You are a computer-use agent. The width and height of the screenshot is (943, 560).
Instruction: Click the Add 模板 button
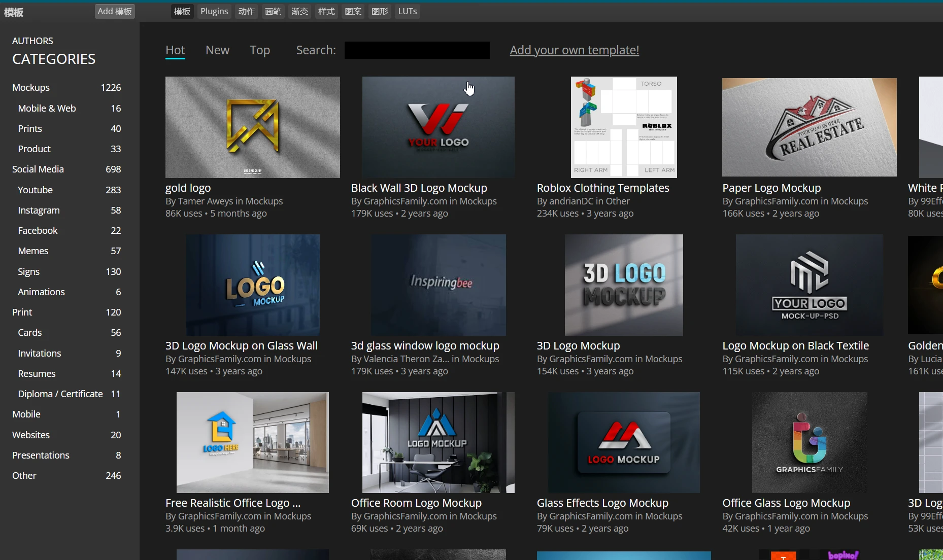(115, 11)
